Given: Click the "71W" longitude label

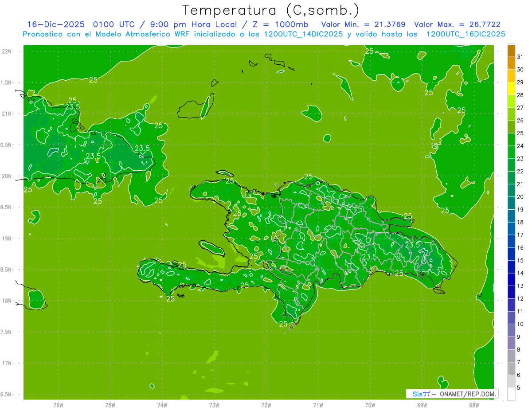Looking at the screenshot, I should coord(318,405).
